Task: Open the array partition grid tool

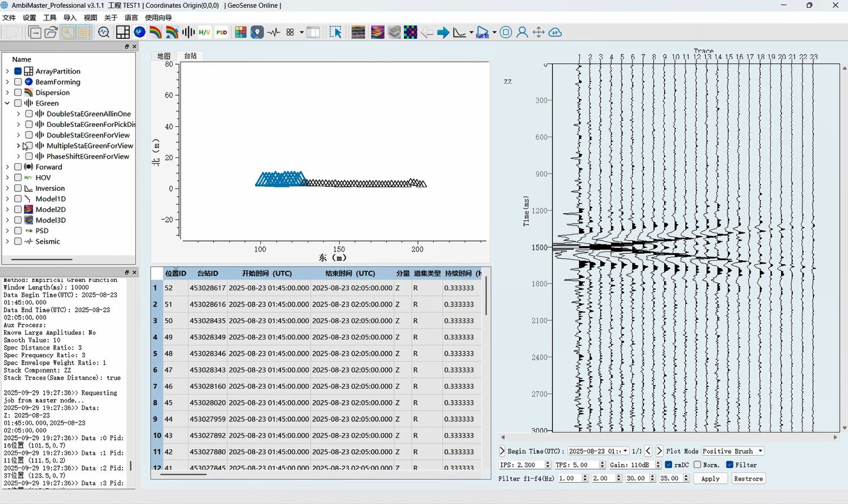Action: pos(123,32)
